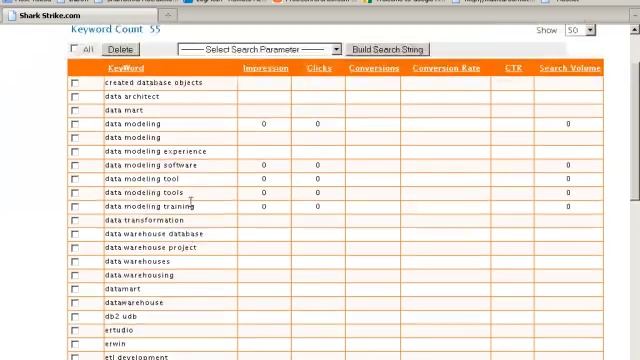Select data modeling training checkbox

pyautogui.click(x=75, y=207)
